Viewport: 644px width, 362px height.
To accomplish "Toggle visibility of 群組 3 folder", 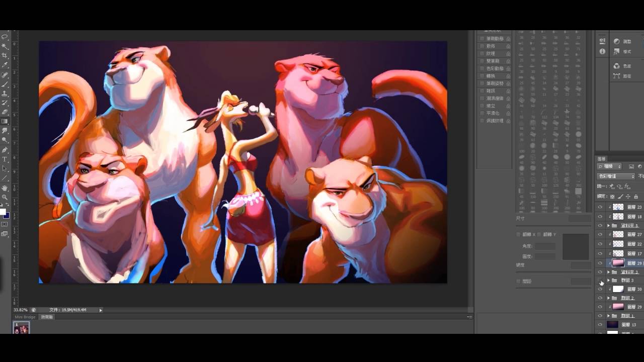I will tap(600, 280).
